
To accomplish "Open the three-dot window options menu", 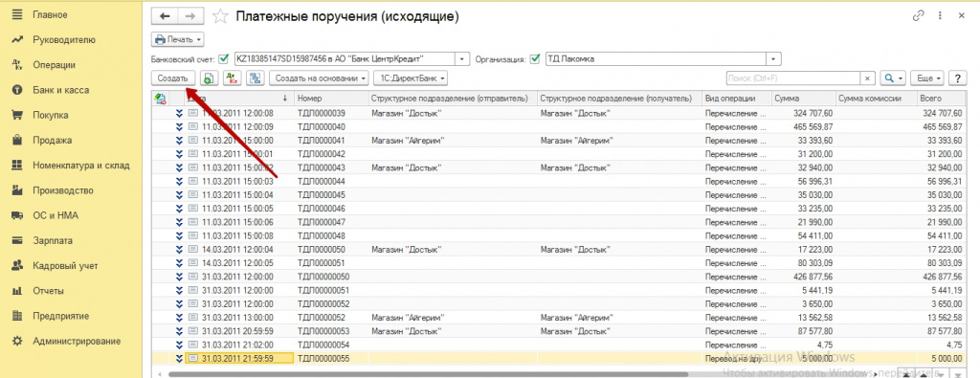I will click(x=939, y=16).
